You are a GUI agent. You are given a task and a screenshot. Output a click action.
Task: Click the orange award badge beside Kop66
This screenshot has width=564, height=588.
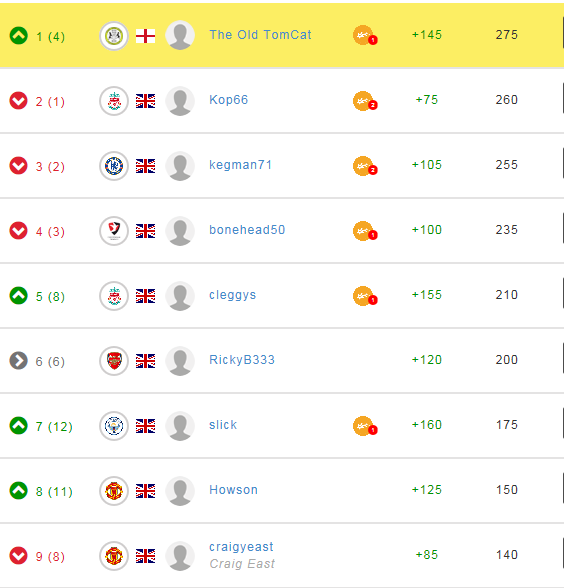[x=365, y=101]
